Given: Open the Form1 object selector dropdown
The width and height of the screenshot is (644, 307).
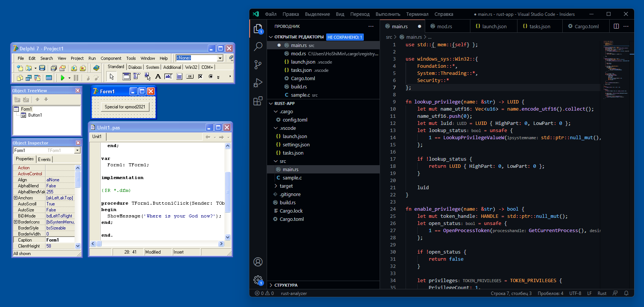Looking at the screenshot, I should 78,150.
